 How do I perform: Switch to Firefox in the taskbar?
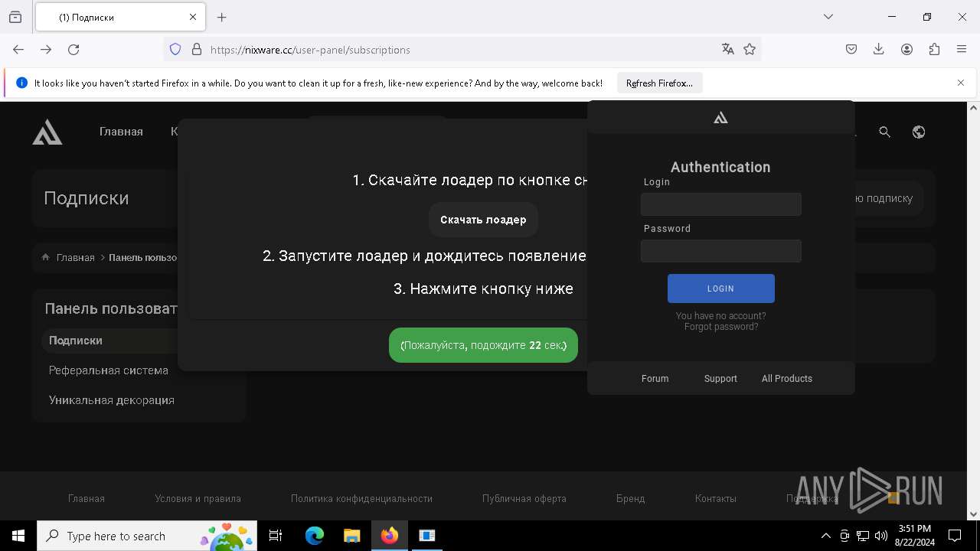click(390, 536)
